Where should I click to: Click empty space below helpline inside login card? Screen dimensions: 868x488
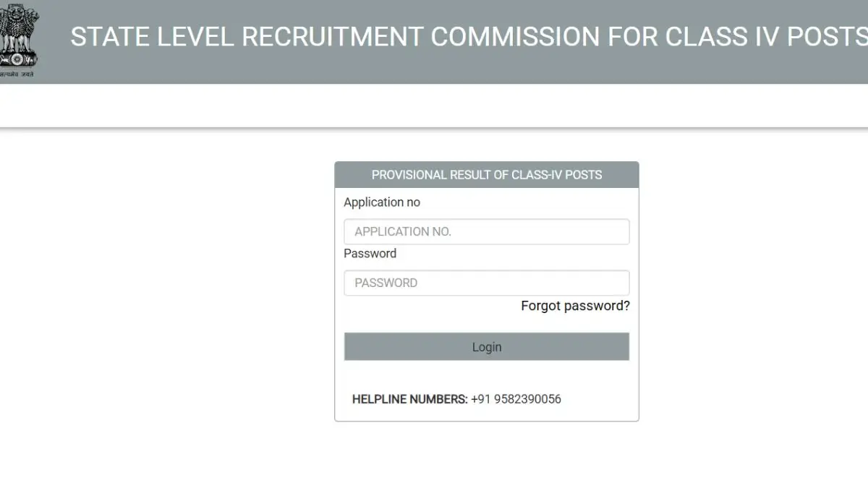click(x=486, y=414)
